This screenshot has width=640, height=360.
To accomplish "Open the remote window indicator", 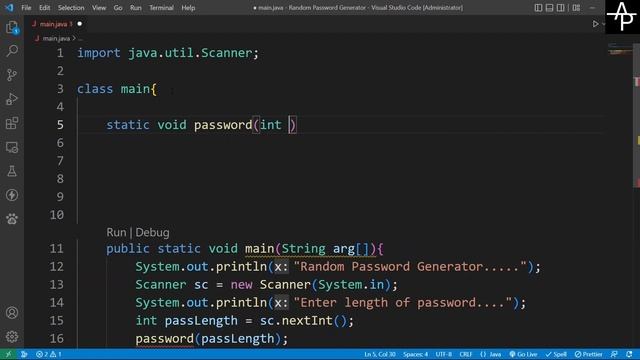I will pyautogui.click(x=8, y=354).
